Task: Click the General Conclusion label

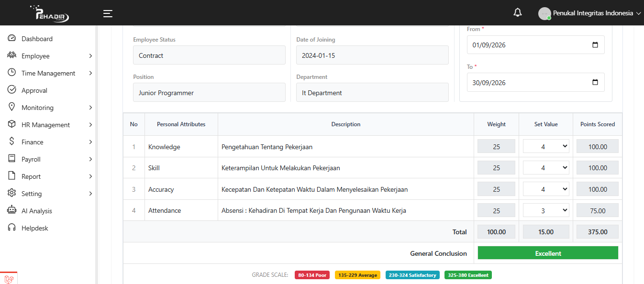Action: pos(438,253)
